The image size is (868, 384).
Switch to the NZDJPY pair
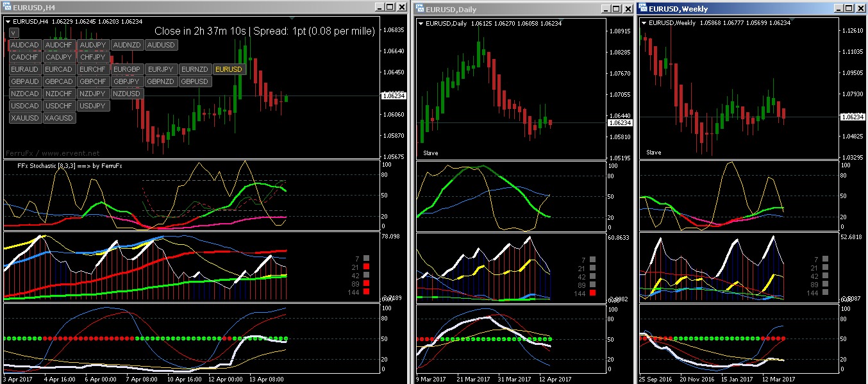click(94, 94)
